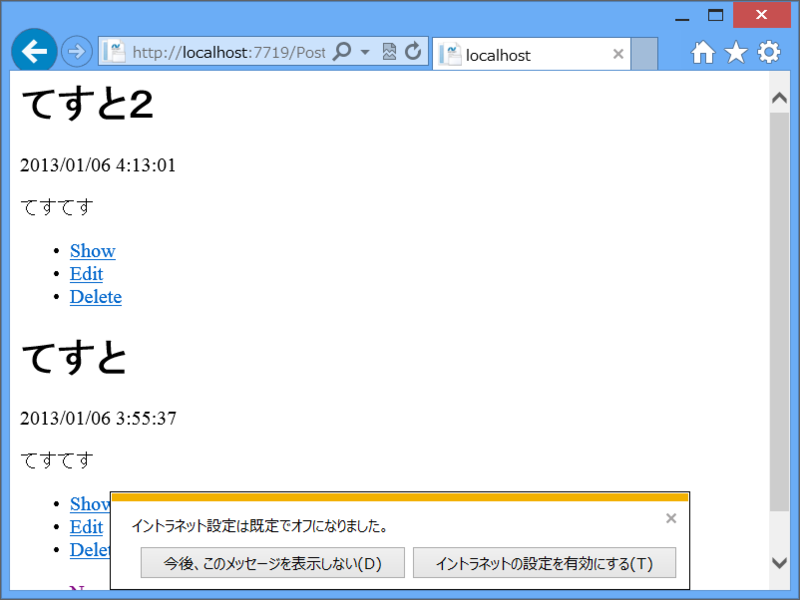The width and height of the screenshot is (800, 600).
Task: Click イントラネットの設定を有効にする(T) button
Action: 544,563
